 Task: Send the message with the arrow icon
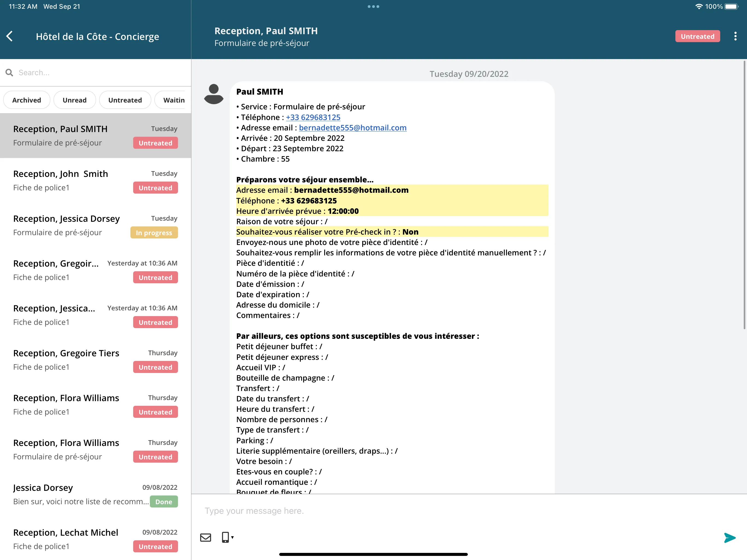730,537
